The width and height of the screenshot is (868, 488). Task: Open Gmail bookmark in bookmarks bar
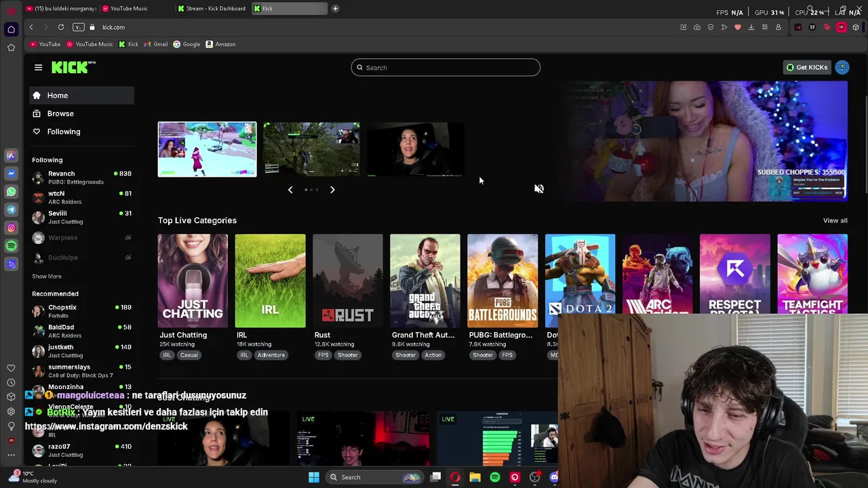(155, 44)
